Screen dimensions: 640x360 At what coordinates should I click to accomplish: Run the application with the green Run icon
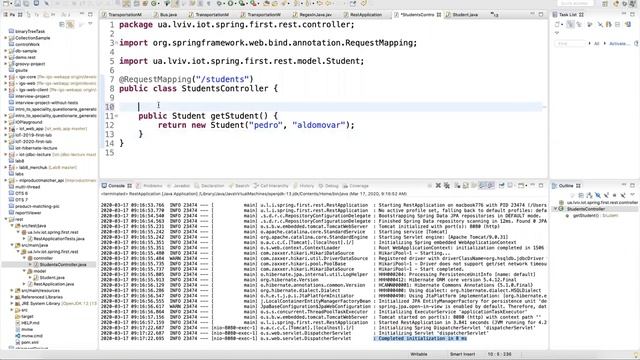[x=231, y=3]
